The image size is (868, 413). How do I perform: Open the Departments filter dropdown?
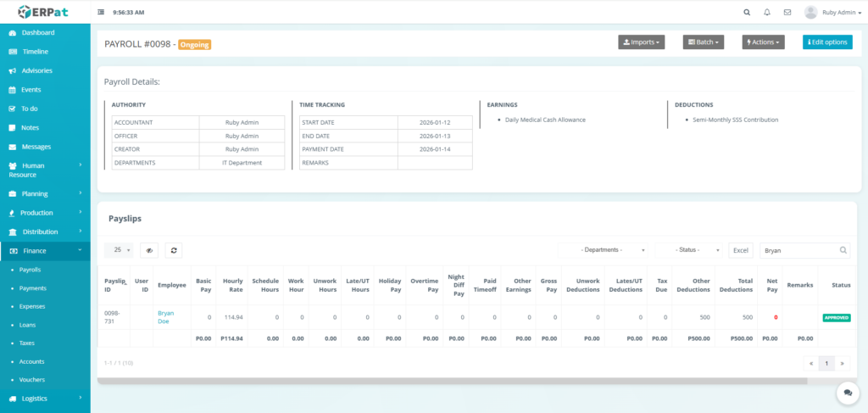605,250
